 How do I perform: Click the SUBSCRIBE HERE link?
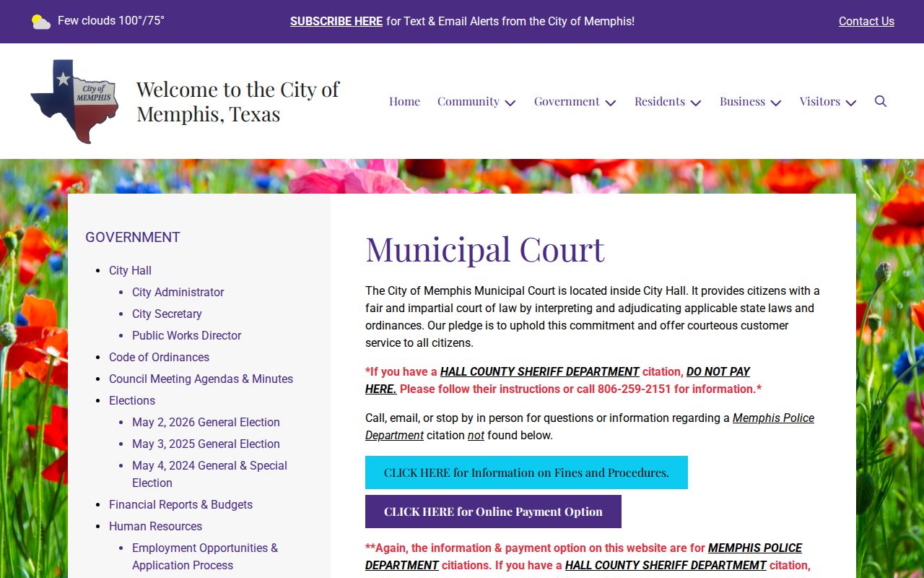click(336, 22)
